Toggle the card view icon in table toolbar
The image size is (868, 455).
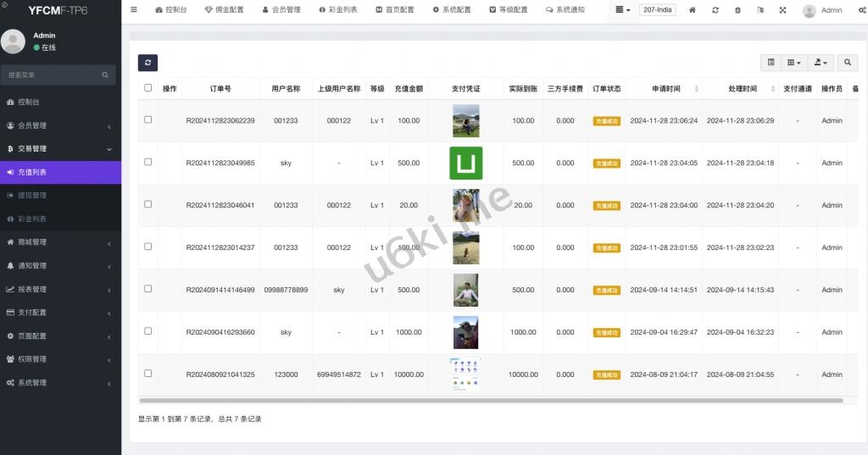(771, 63)
